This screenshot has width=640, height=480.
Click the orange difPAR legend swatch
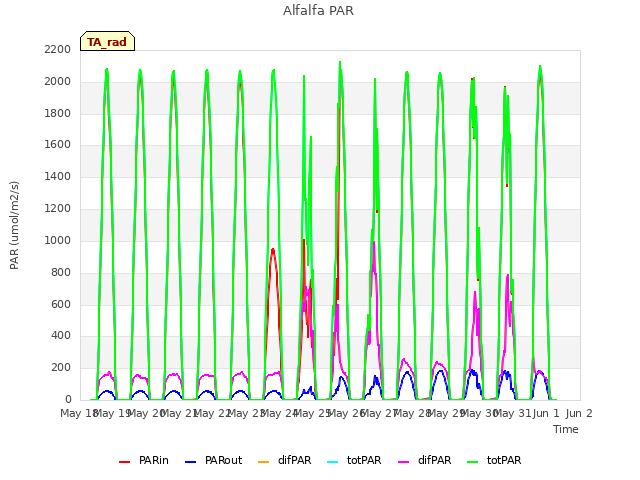(x=264, y=462)
